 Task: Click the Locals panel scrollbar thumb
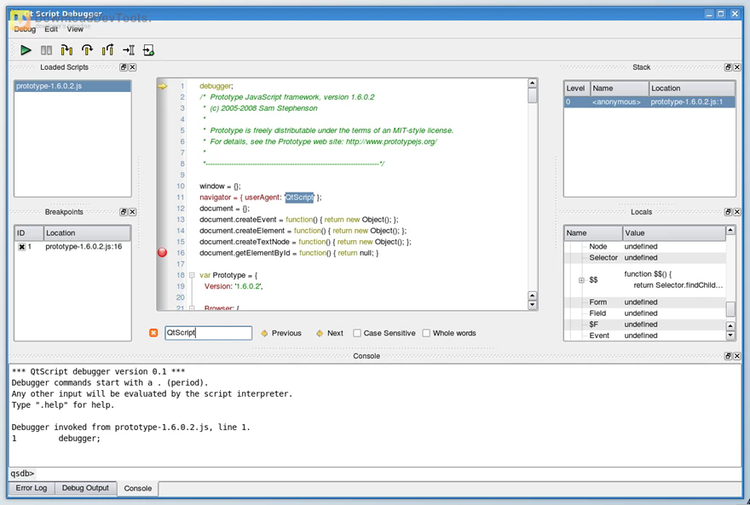point(730,309)
